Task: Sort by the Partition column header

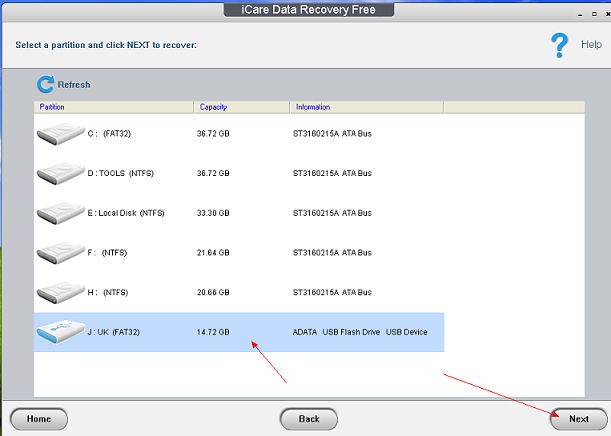Action: click(x=51, y=107)
